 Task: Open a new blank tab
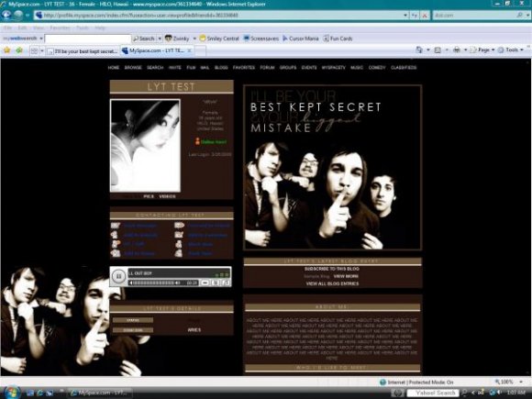(200, 50)
